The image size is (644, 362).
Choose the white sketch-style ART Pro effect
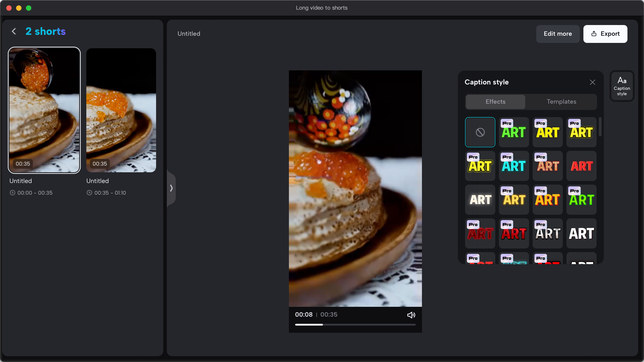click(547, 233)
